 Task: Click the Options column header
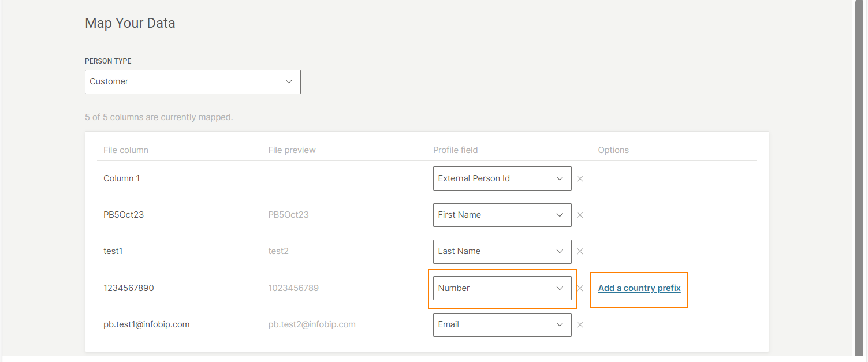(613, 150)
